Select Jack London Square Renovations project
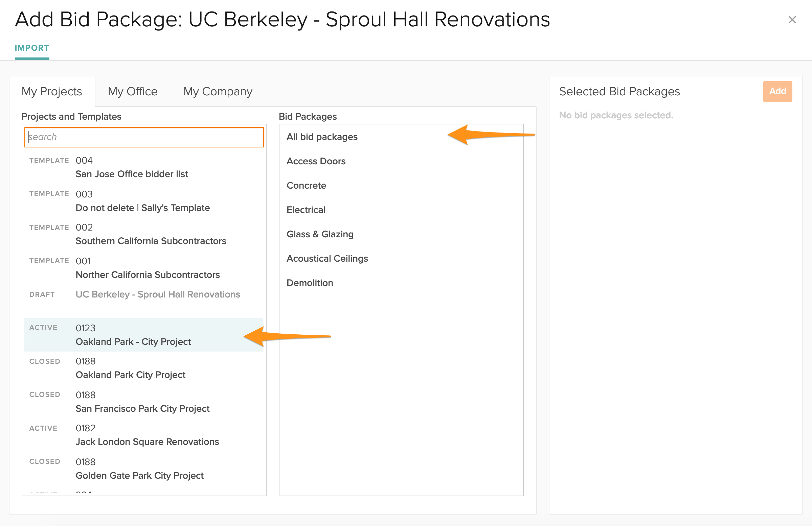Image resolution: width=812 pixels, height=526 pixels. (x=147, y=435)
